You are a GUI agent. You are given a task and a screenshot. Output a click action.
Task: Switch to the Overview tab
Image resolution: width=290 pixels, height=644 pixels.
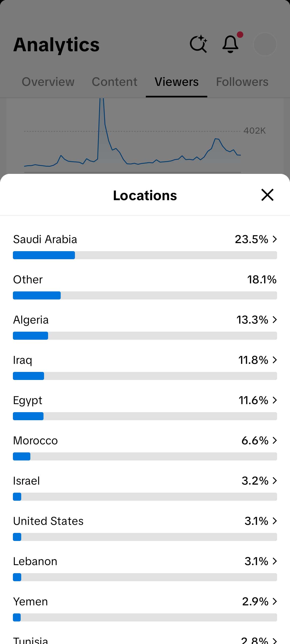[x=48, y=82]
